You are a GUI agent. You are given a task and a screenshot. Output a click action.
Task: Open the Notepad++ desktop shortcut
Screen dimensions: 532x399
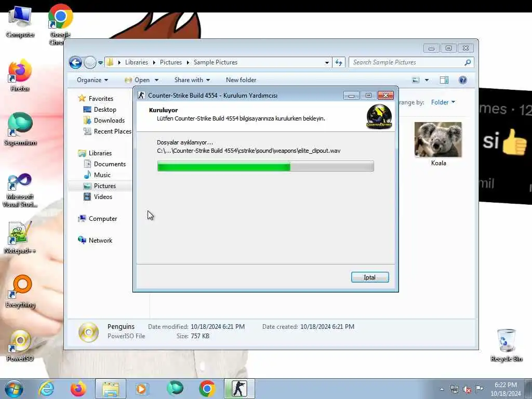[20, 237]
